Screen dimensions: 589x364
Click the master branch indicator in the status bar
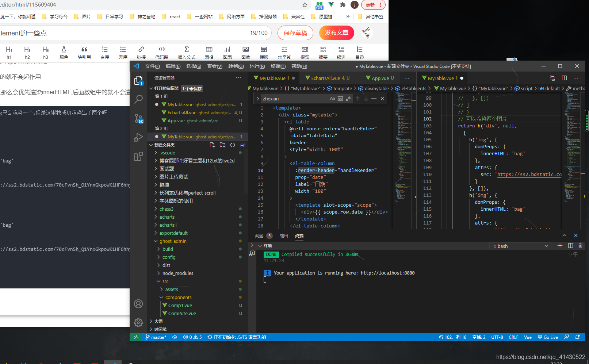coord(156,337)
